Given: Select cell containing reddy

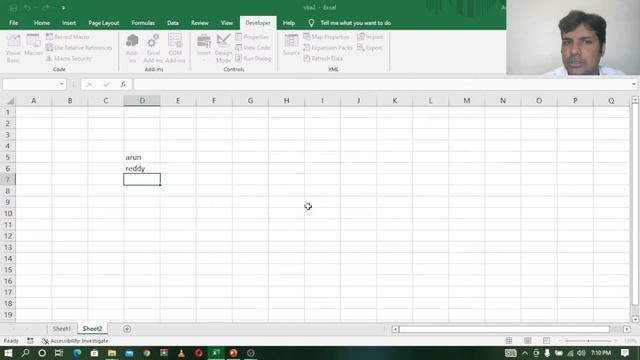Looking at the screenshot, I should [x=142, y=168].
